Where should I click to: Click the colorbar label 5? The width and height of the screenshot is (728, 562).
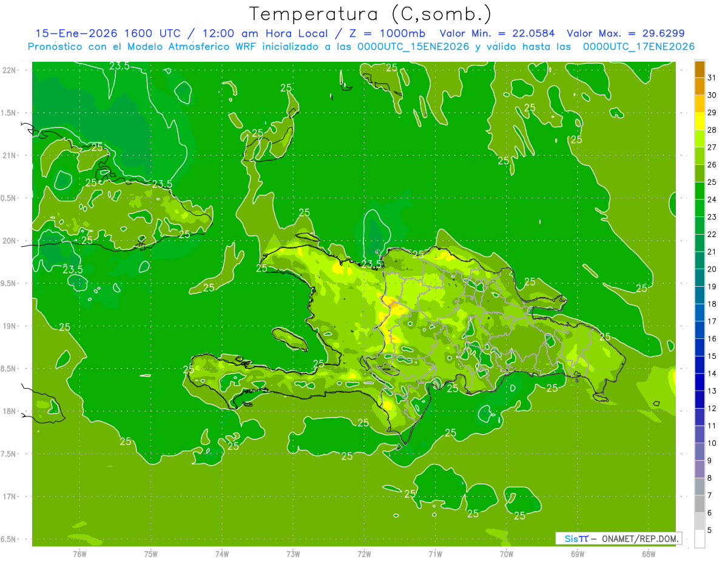click(710, 530)
